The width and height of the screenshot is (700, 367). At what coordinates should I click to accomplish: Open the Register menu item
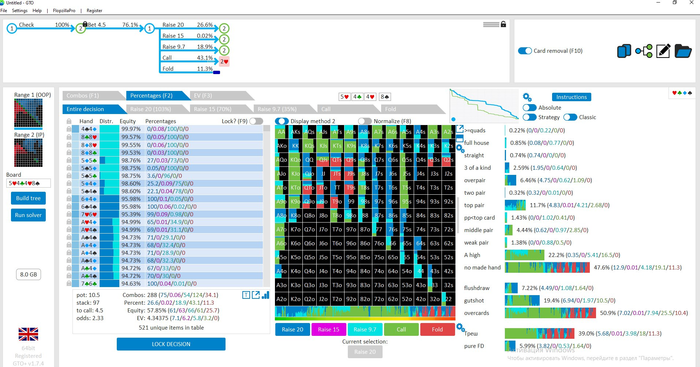click(x=94, y=10)
